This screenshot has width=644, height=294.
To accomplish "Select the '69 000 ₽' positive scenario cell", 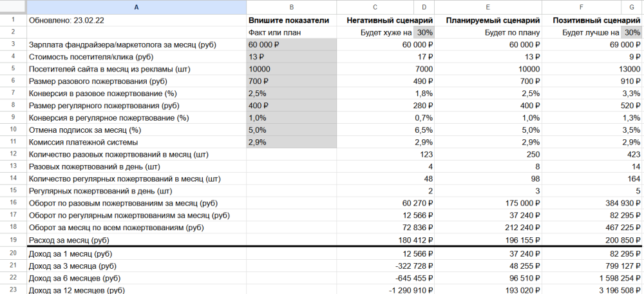I will (x=592, y=45).
